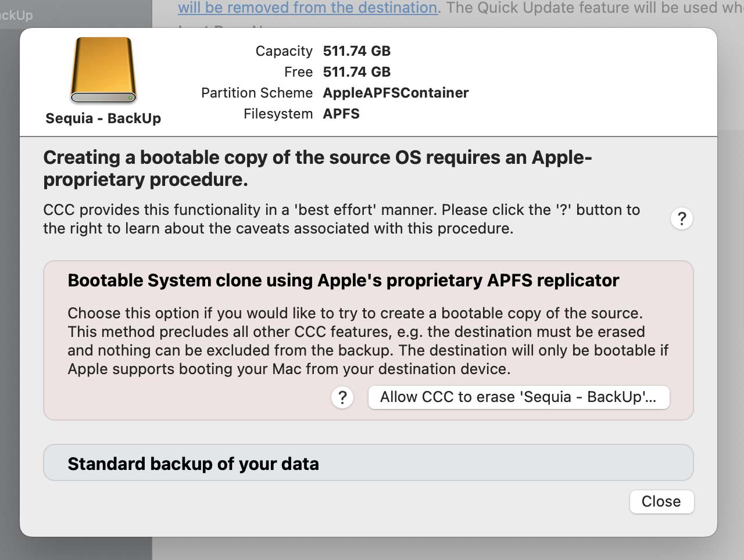Click the AppleAPFSContainer partition scheme value
744x560 pixels.
(x=396, y=93)
